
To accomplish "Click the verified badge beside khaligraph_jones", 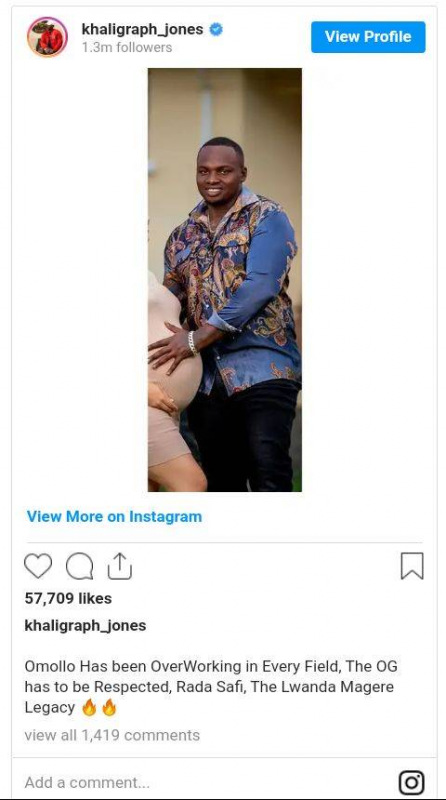I will [x=216, y=30].
